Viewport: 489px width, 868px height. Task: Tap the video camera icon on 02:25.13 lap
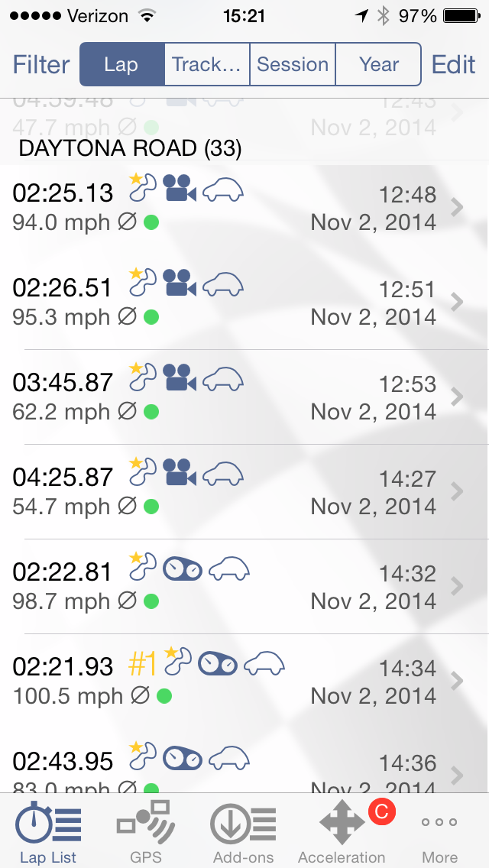click(x=180, y=189)
